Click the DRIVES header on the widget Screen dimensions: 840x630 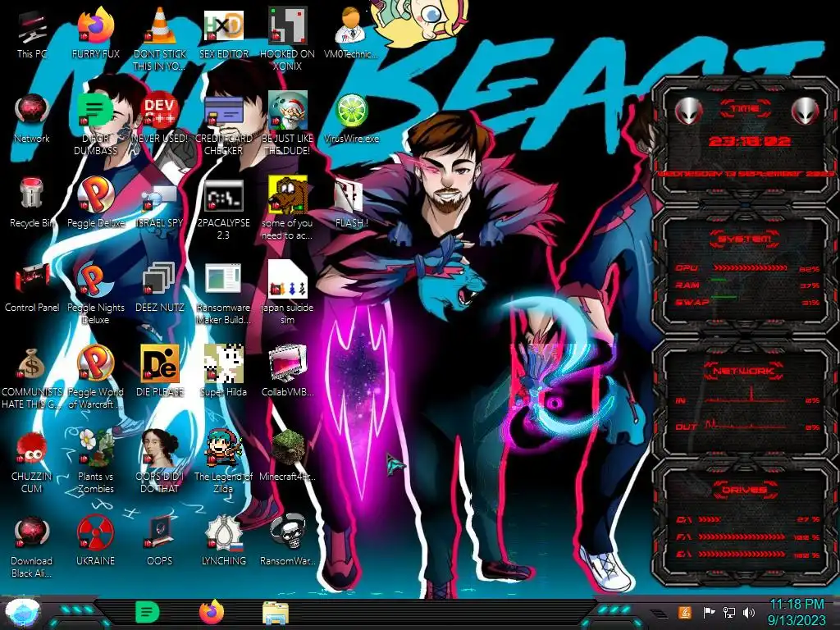click(745, 490)
